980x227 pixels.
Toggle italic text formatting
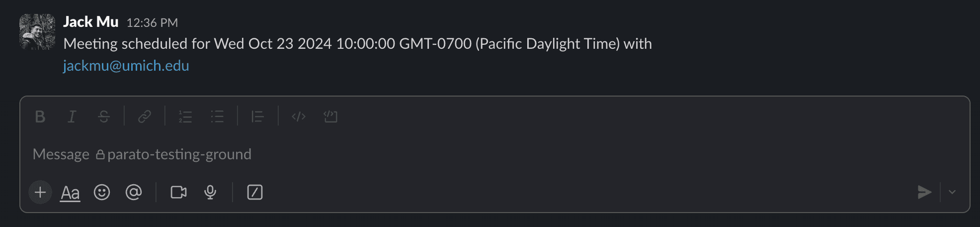pos(72,116)
